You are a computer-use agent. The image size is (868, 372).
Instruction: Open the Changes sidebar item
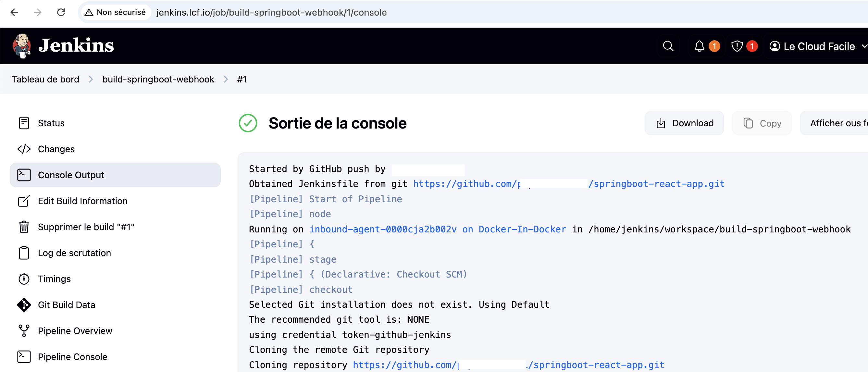[56, 149]
